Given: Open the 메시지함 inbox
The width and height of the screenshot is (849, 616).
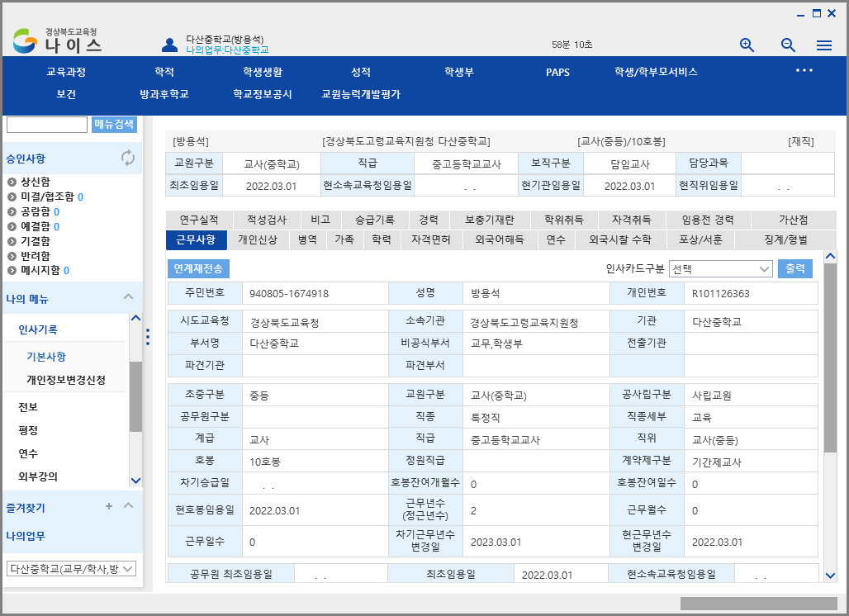Looking at the screenshot, I should point(45,271).
